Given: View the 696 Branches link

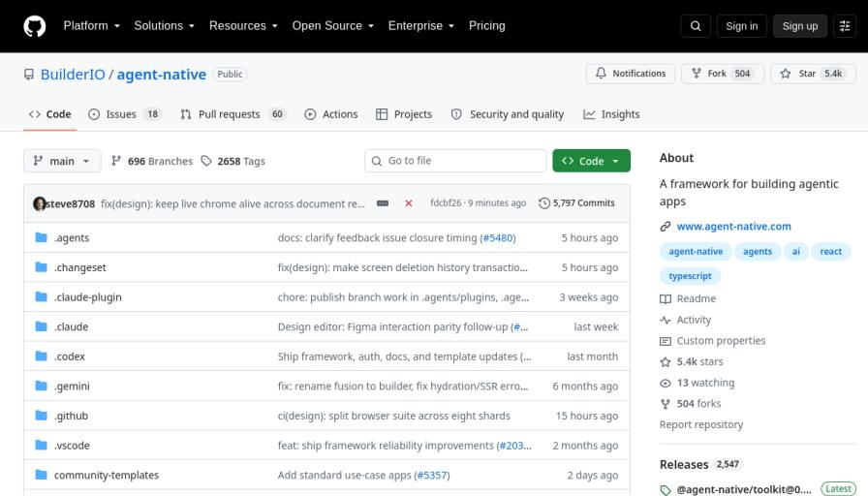Looking at the screenshot, I should [x=152, y=161].
